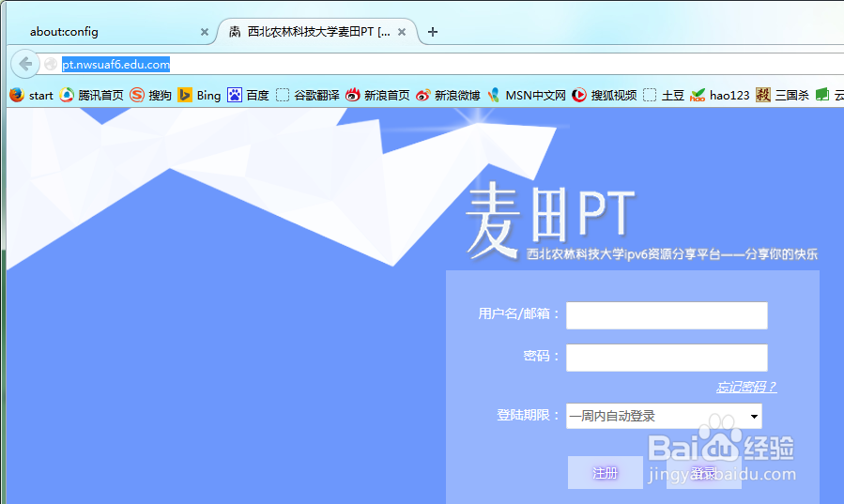Screen dimensions: 844x504
Task: Open the Bing bookmark
Action: point(200,95)
